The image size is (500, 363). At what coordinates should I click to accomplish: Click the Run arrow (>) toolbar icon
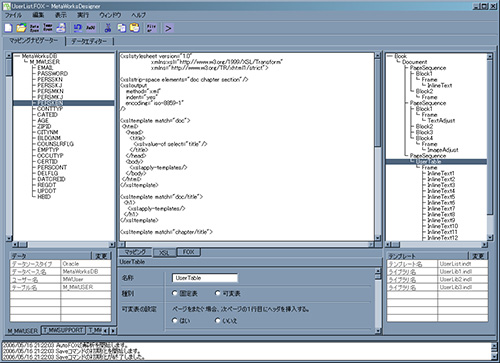tap(168, 28)
